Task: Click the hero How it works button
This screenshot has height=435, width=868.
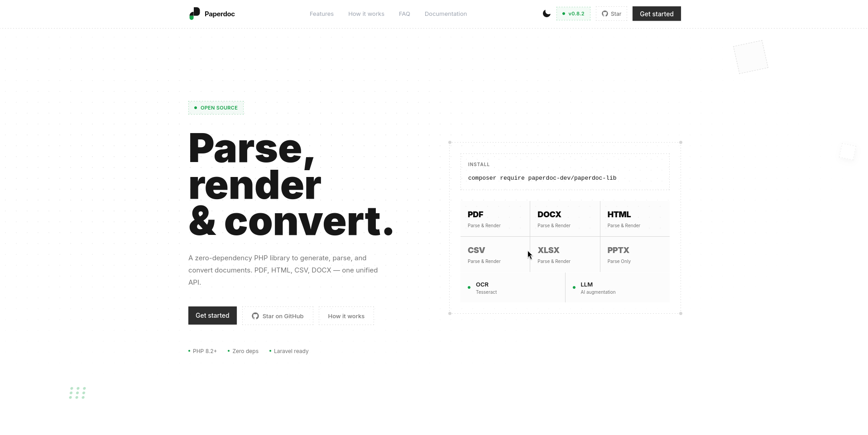Action: (x=346, y=316)
